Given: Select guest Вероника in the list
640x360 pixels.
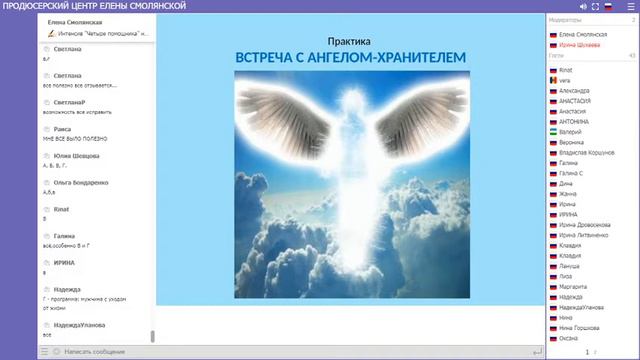Looking at the screenshot, I should point(571,142).
